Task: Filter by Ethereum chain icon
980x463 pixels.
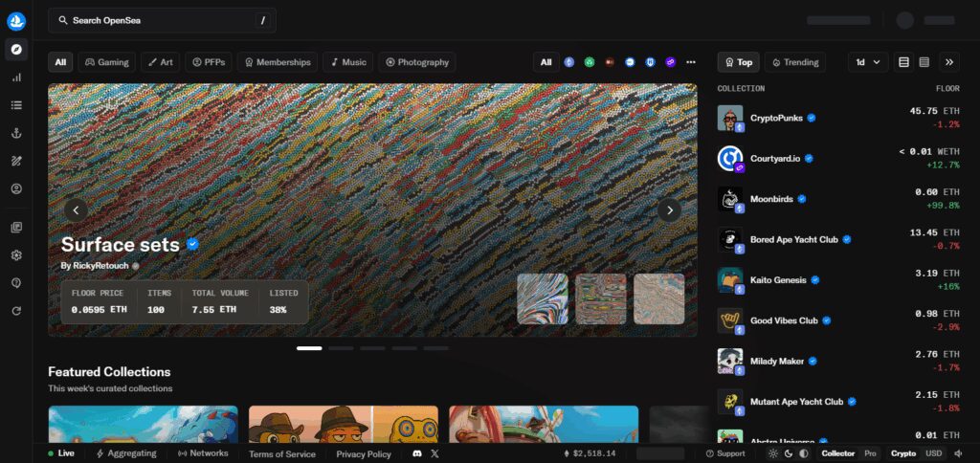Action: pos(568,62)
